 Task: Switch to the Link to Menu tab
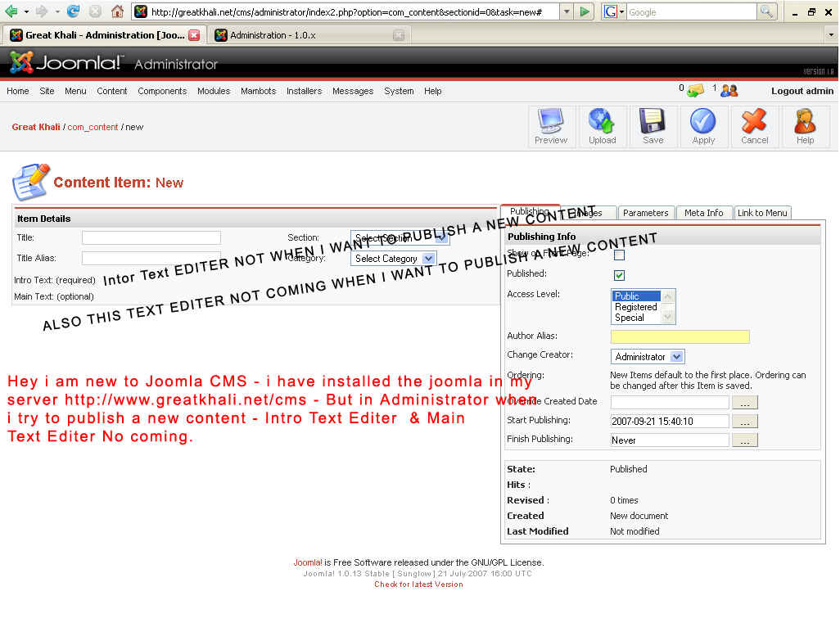[x=762, y=213]
